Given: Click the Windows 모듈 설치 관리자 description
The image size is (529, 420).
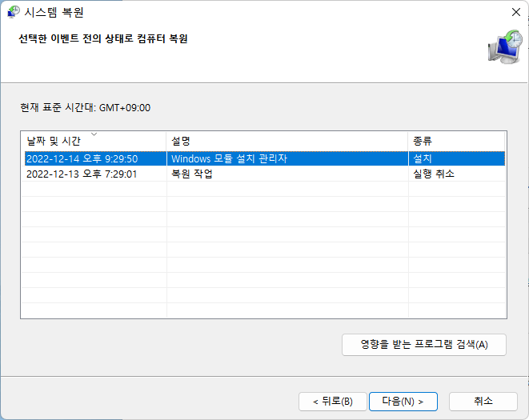Looking at the screenshot, I should [230, 158].
